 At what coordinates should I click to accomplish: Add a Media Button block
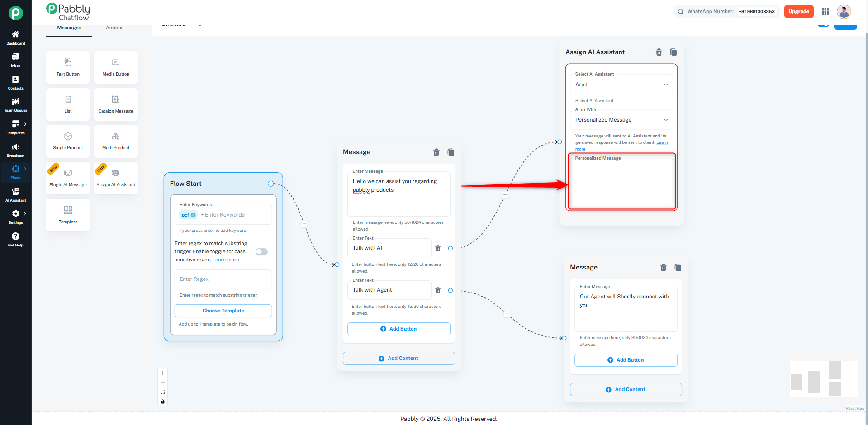click(116, 67)
